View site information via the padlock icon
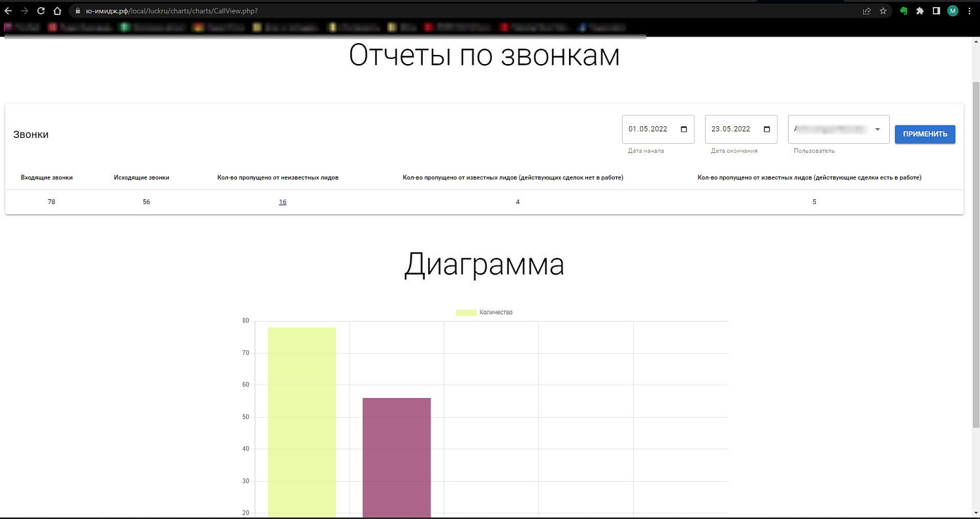The image size is (980, 519). click(78, 10)
